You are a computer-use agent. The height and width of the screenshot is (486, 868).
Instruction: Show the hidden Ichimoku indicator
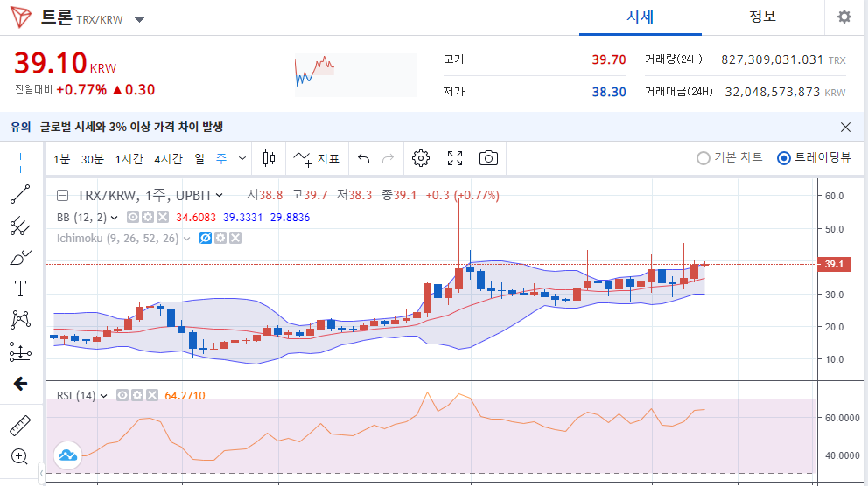(206, 239)
